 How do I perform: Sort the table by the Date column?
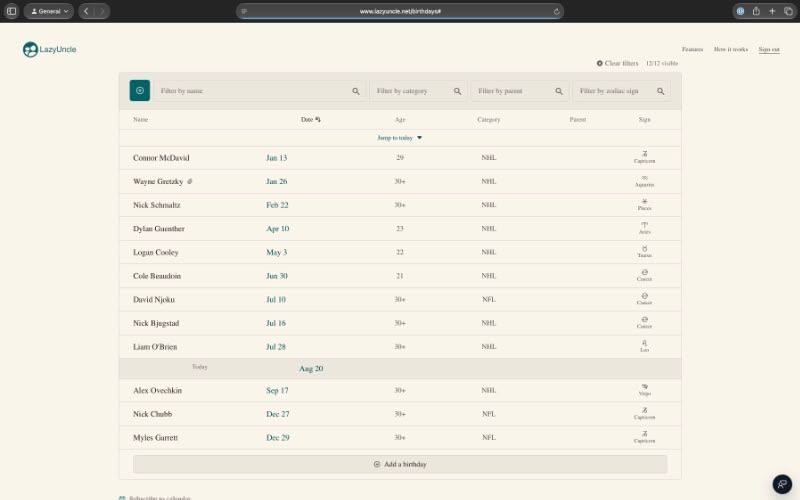[x=310, y=119]
